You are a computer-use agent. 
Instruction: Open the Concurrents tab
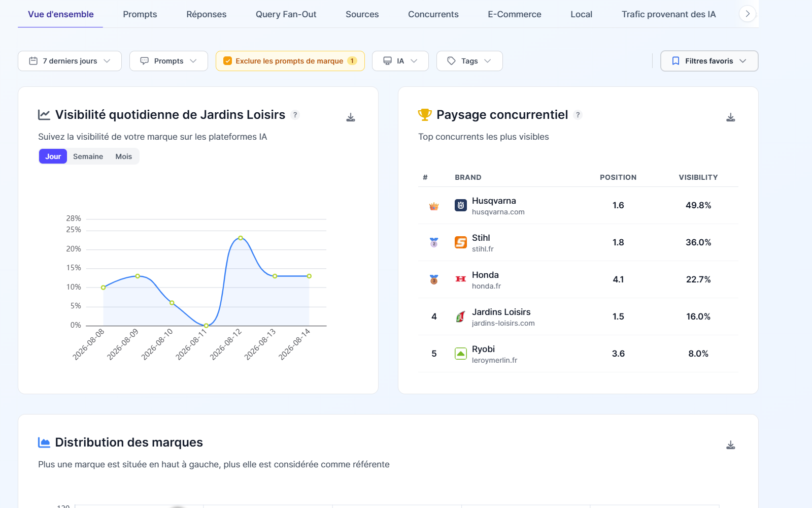(x=433, y=14)
